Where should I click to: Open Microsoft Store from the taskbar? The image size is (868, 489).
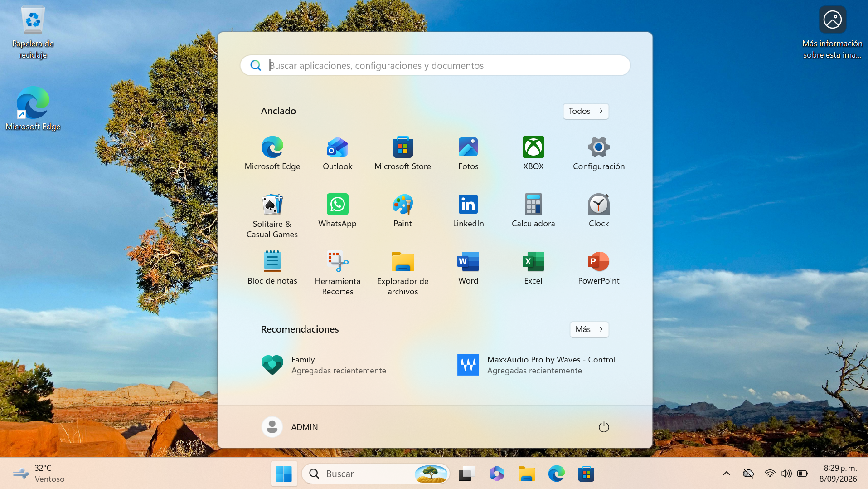[586, 474]
